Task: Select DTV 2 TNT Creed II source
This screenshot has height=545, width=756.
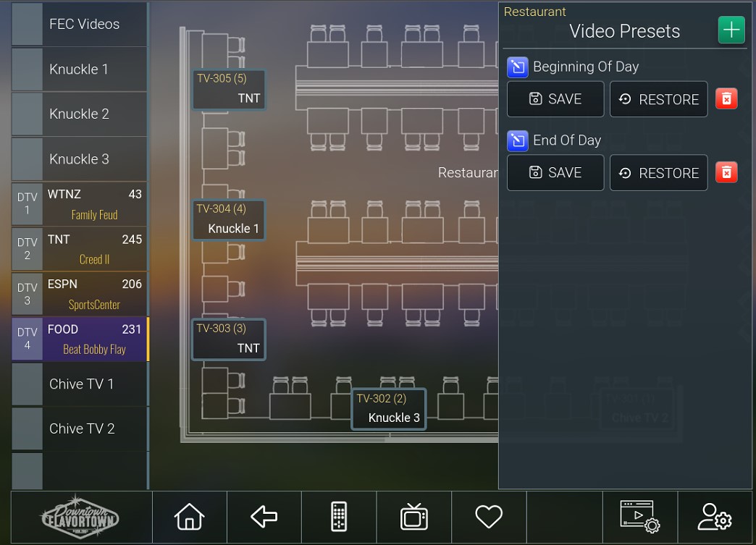Action: [79, 249]
